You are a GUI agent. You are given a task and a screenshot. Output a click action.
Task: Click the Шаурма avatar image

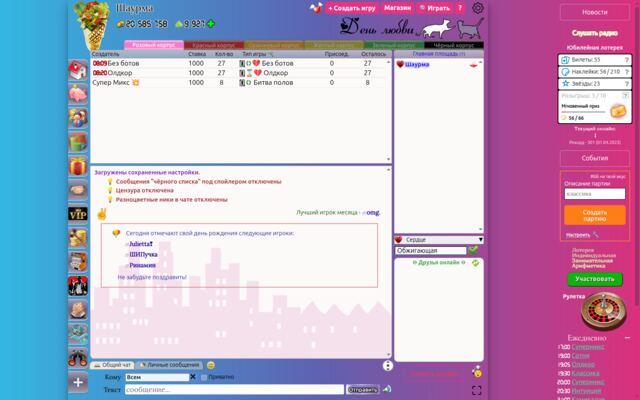click(x=93, y=25)
